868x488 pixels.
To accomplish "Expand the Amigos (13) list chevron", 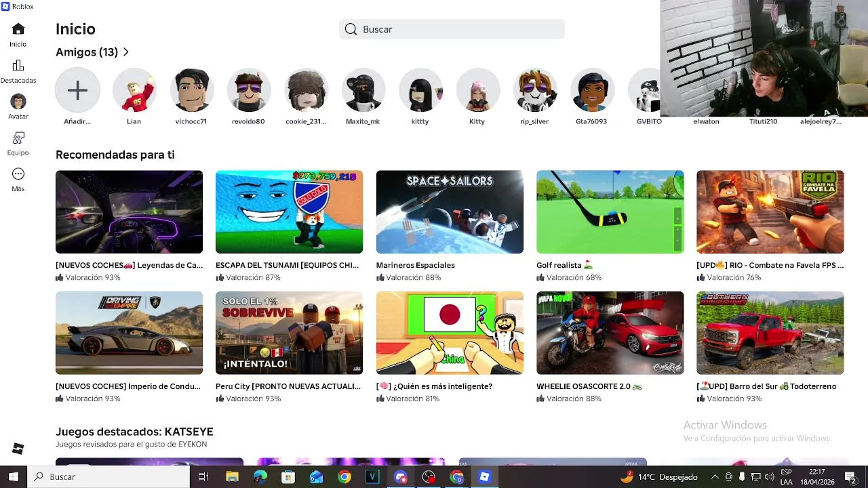I will tap(126, 52).
